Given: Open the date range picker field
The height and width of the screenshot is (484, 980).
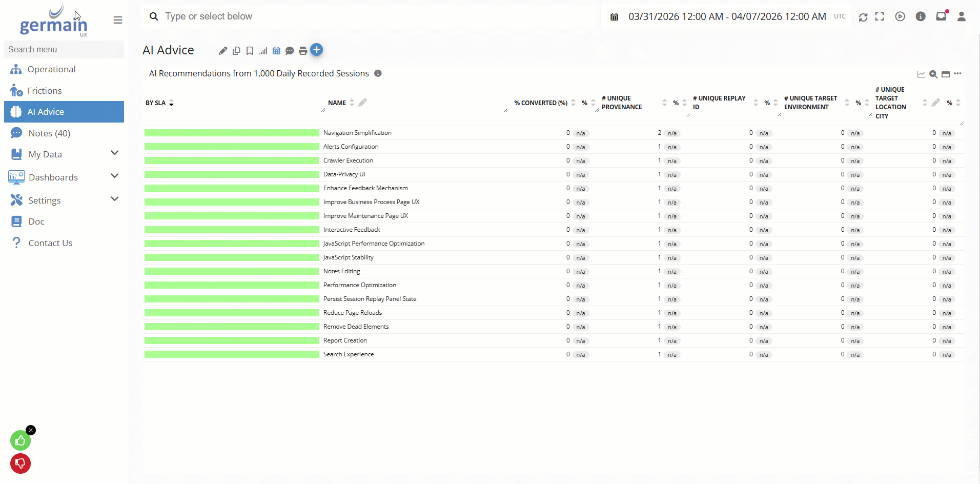Looking at the screenshot, I should pos(727,17).
